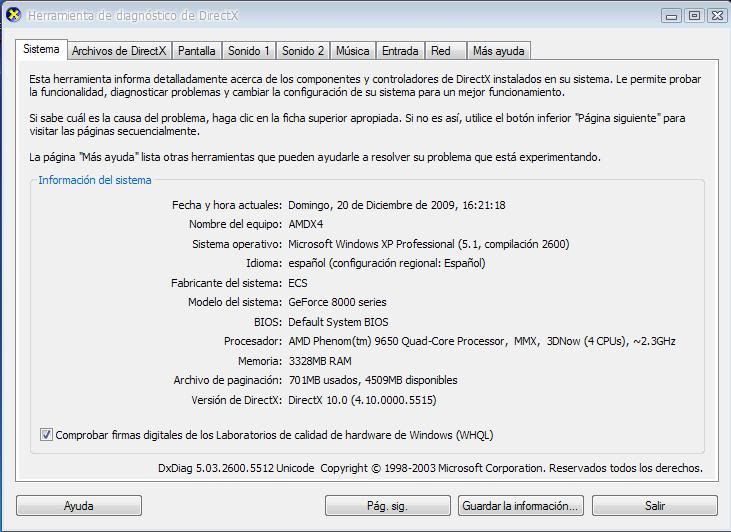Screen dimensions: 731x532
Task: Select the computer name AMDX4
Action: point(305,224)
